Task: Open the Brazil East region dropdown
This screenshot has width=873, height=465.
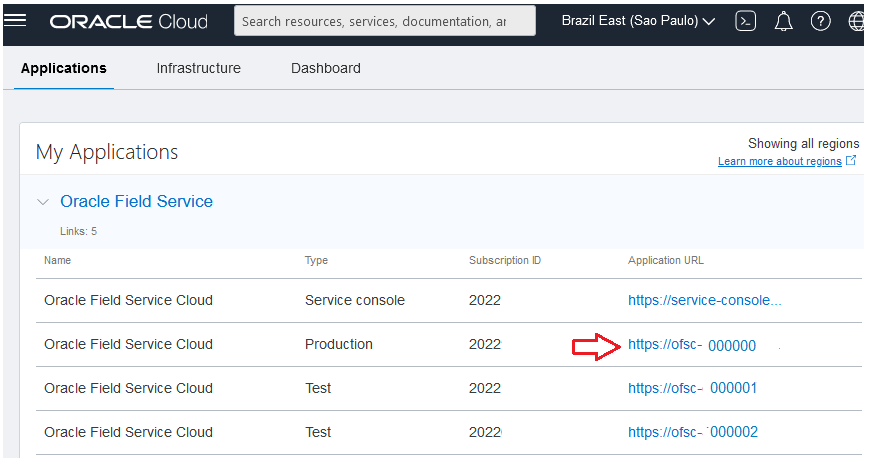Action: click(x=638, y=21)
